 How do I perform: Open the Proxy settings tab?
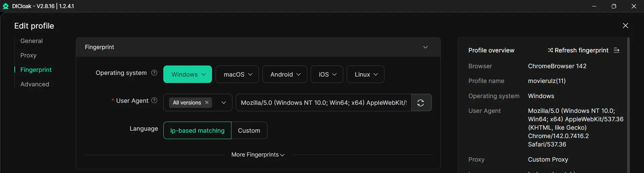point(28,55)
